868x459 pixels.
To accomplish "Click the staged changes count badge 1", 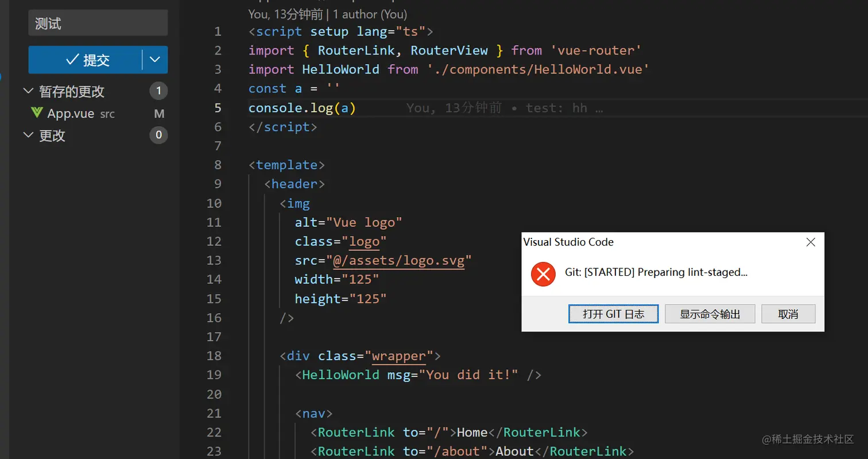I will (158, 91).
